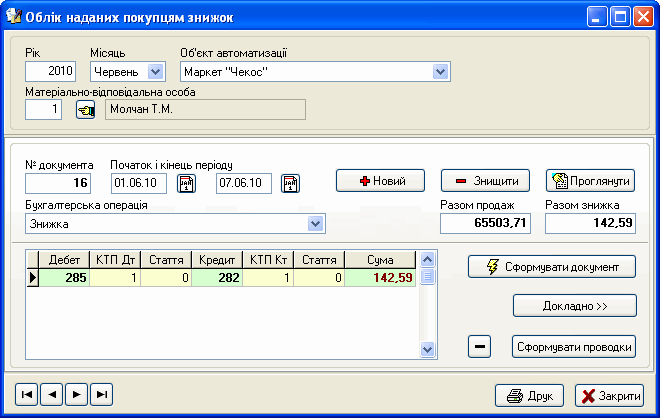Open calendar for period start date 01.06.10
Viewport: 660px width, 418px height.
coord(186,184)
